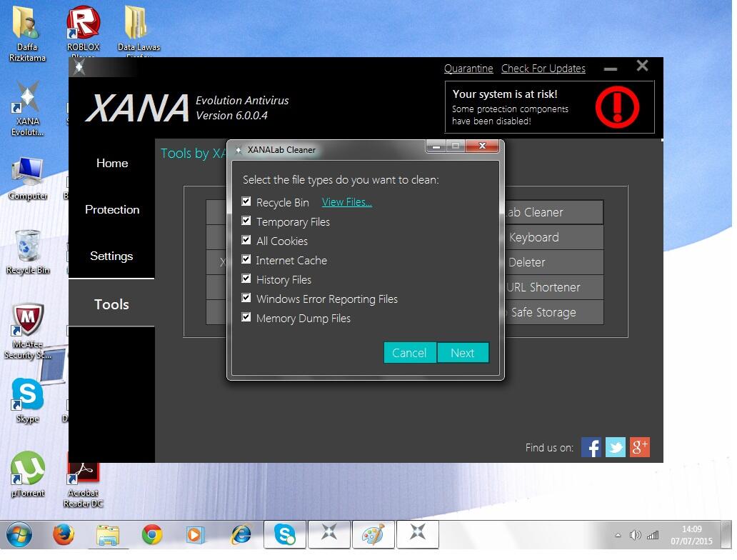
Task: Open the Computer desktop icon
Action: click(27, 179)
